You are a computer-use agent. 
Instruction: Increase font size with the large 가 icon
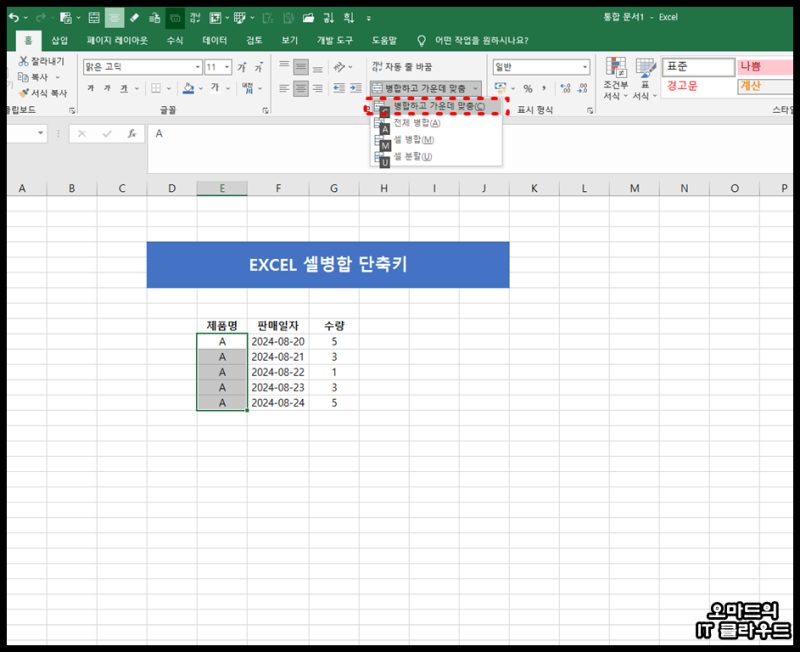point(242,67)
